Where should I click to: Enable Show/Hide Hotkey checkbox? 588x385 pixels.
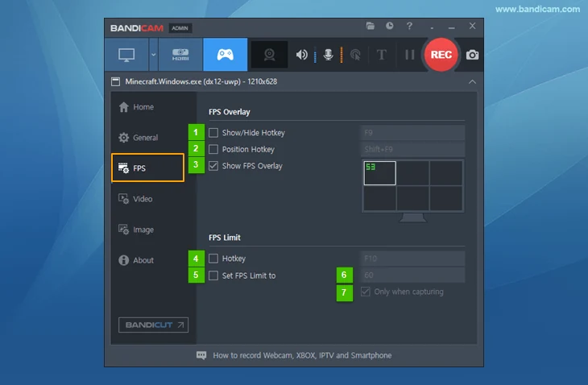coord(213,133)
